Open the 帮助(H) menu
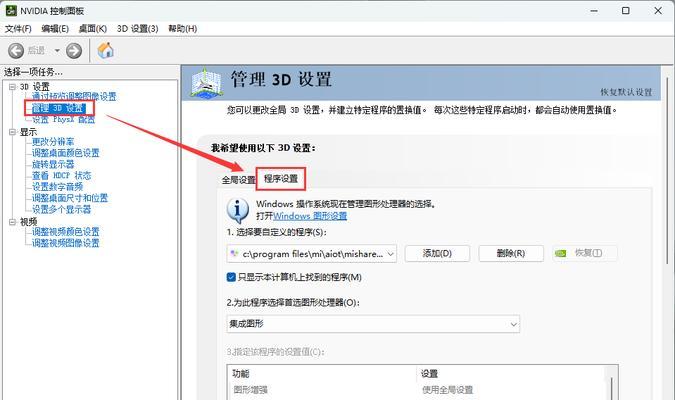Viewport: 675px width, 400px height. (183, 28)
